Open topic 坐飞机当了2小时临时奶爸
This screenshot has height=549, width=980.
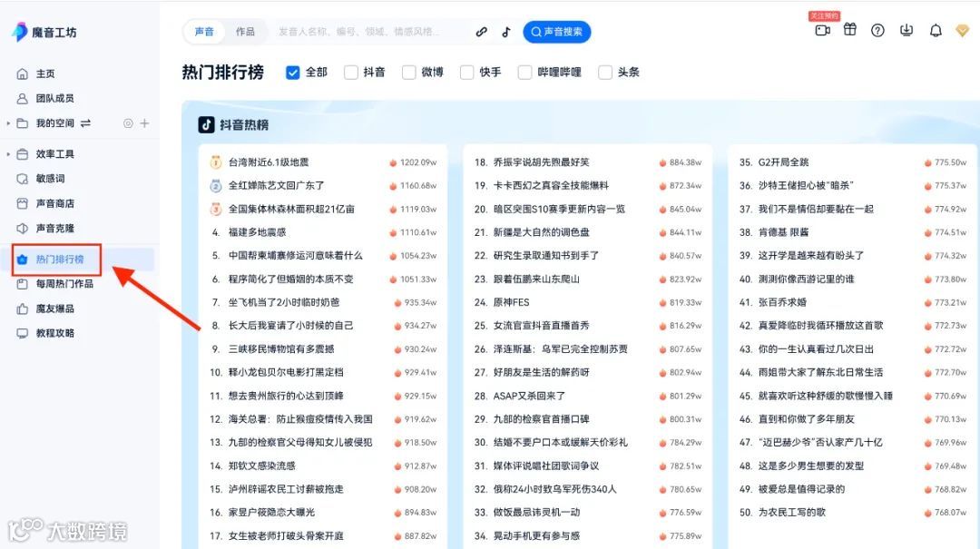tap(284, 302)
